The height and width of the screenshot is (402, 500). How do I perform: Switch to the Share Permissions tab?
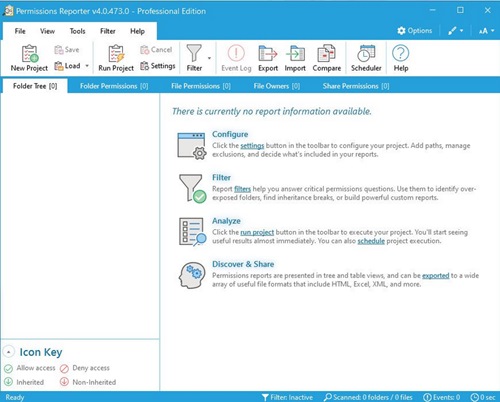tap(356, 86)
